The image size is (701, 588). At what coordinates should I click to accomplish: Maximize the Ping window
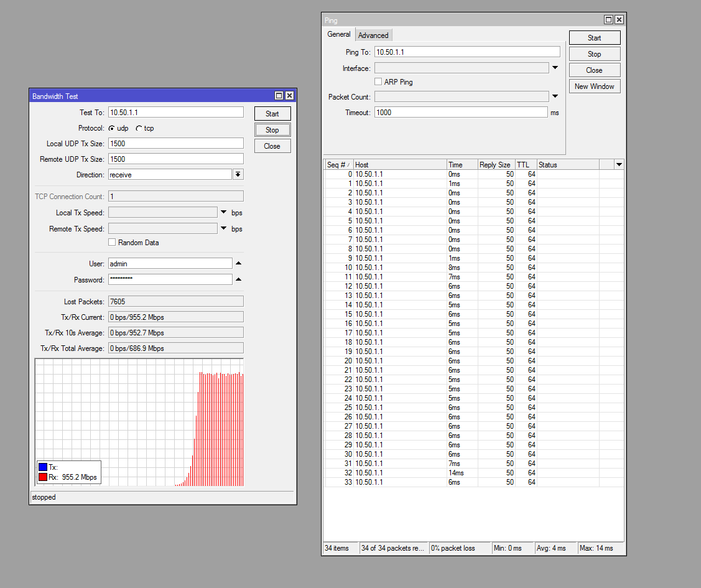tap(609, 20)
